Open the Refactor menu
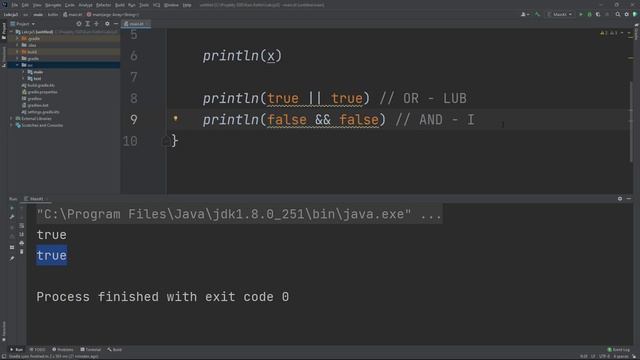The image size is (640, 360). [103, 5]
